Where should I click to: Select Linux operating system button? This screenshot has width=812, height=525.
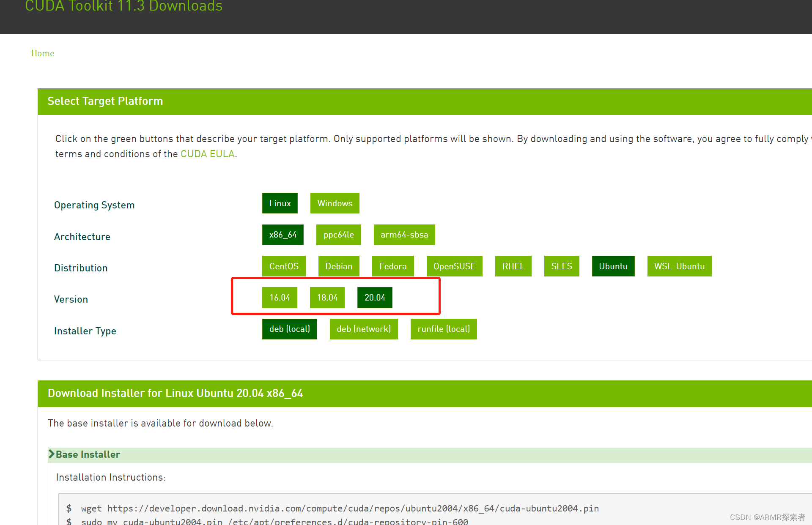pyautogui.click(x=280, y=203)
